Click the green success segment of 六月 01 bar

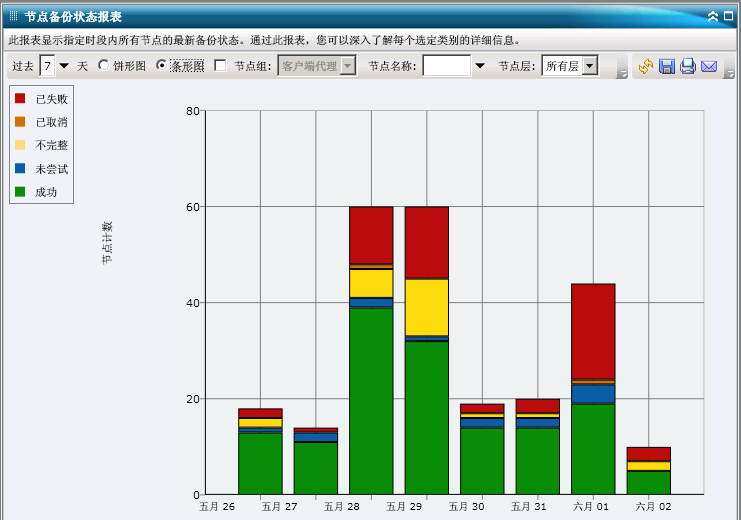click(x=593, y=449)
